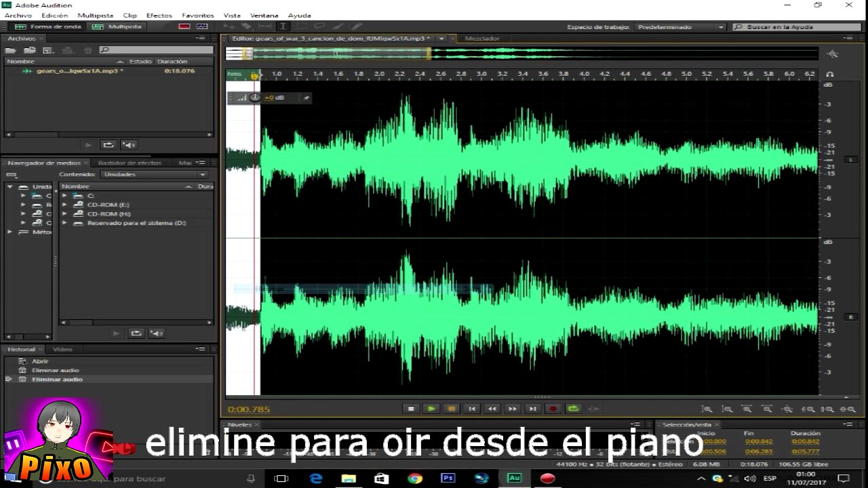Open File Explorer from taskbar
868x488 pixels.
(349, 479)
